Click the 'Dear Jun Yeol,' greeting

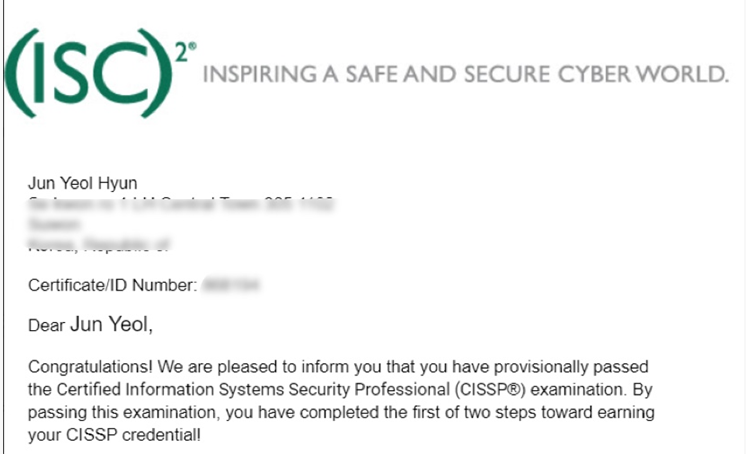[90, 325]
